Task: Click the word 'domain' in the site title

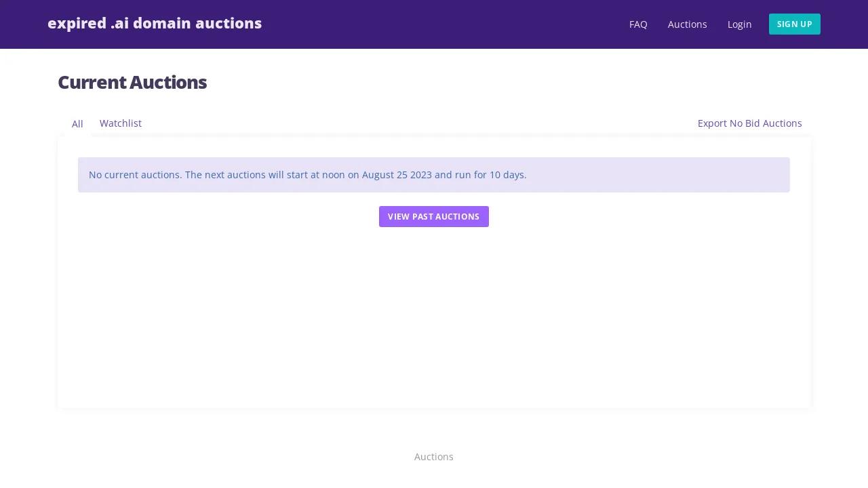Action: [x=161, y=24]
